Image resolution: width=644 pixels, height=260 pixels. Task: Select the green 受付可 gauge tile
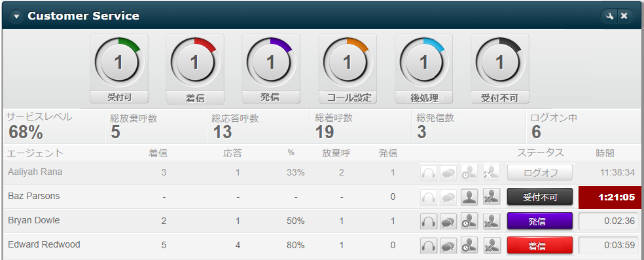(119, 69)
